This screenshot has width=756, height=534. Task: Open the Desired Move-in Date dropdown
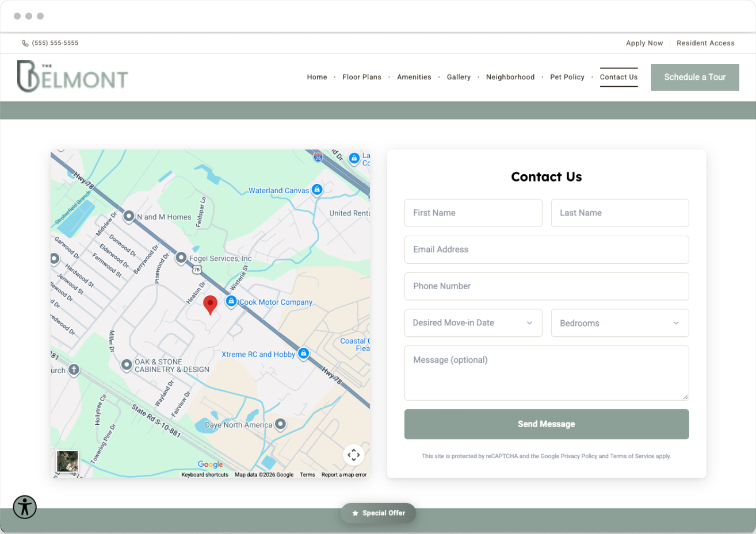(474, 323)
